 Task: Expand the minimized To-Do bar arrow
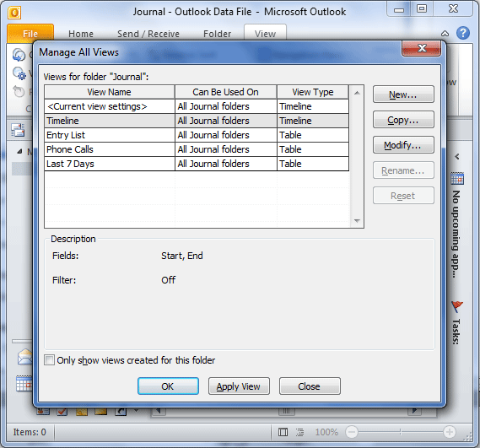[x=457, y=157]
